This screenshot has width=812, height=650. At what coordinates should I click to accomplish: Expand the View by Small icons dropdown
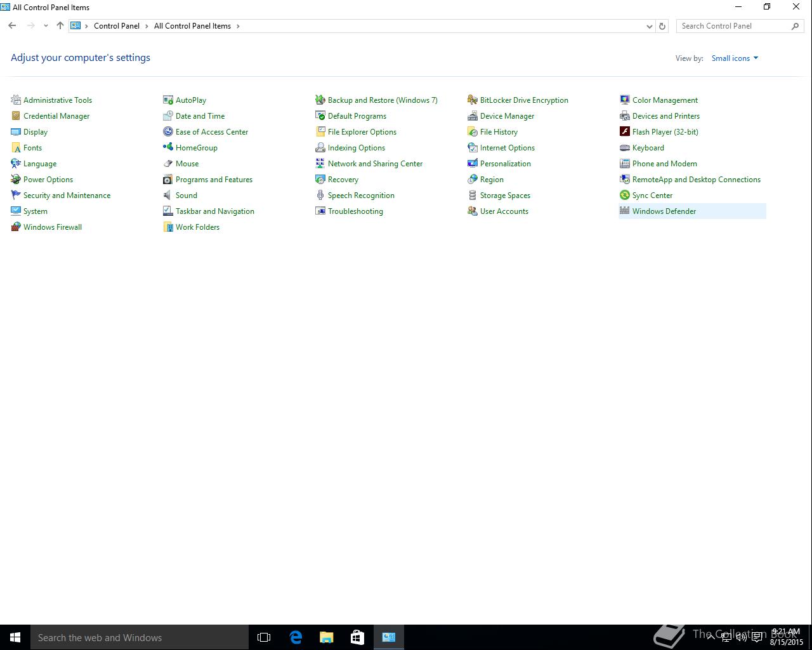(x=735, y=58)
